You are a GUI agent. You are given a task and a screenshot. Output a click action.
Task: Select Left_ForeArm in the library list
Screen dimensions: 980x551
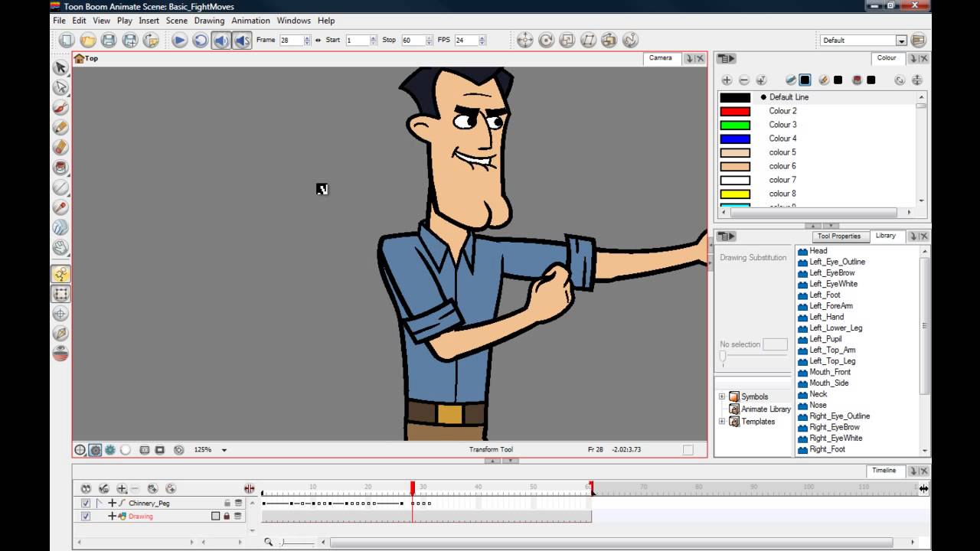(831, 306)
